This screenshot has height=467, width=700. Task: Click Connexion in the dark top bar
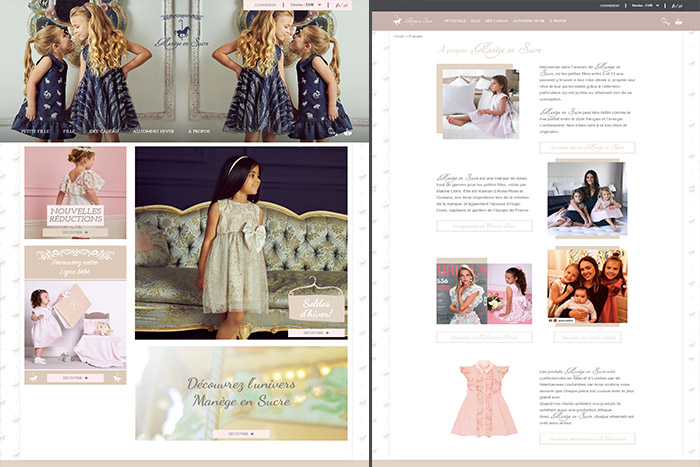pyautogui.click(x=609, y=5)
